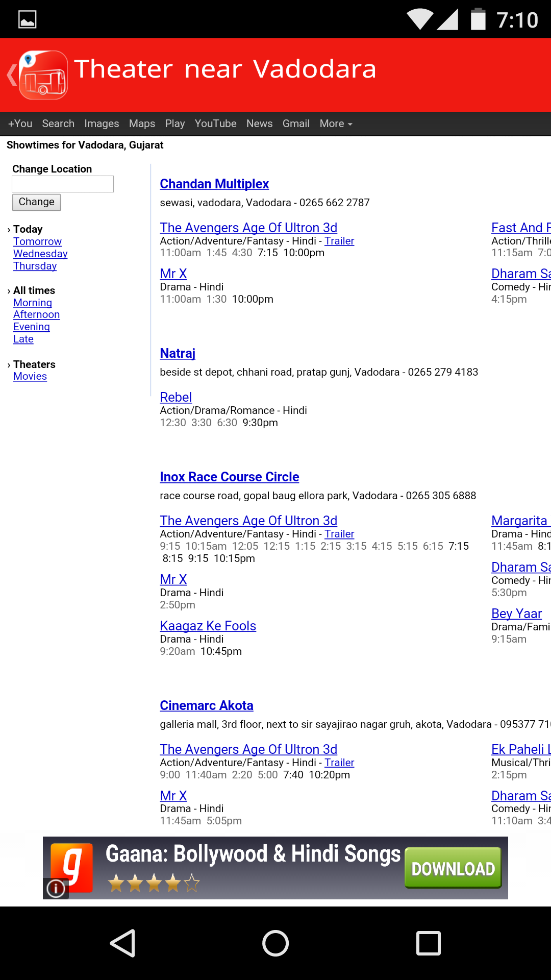Screen dimensions: 551x980
Task: Tap the Gaana app logo in ad
Action: (71, 868)
